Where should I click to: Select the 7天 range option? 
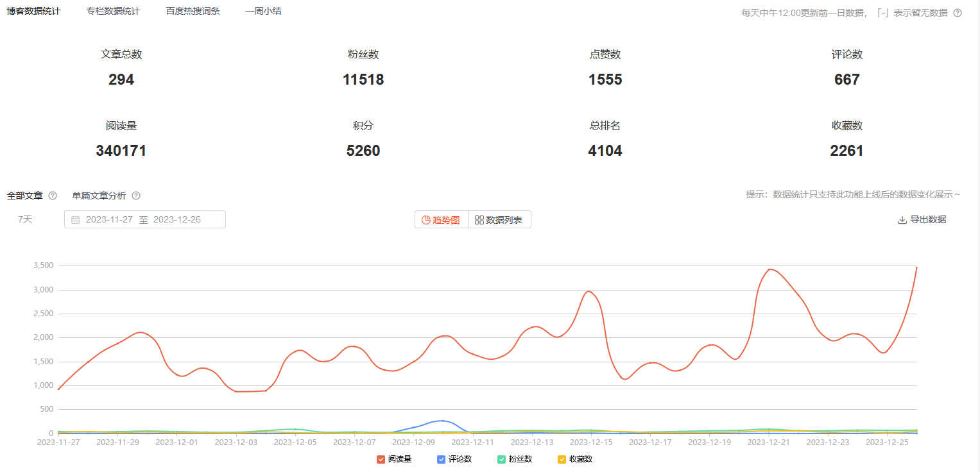click(x=25, y=219)
